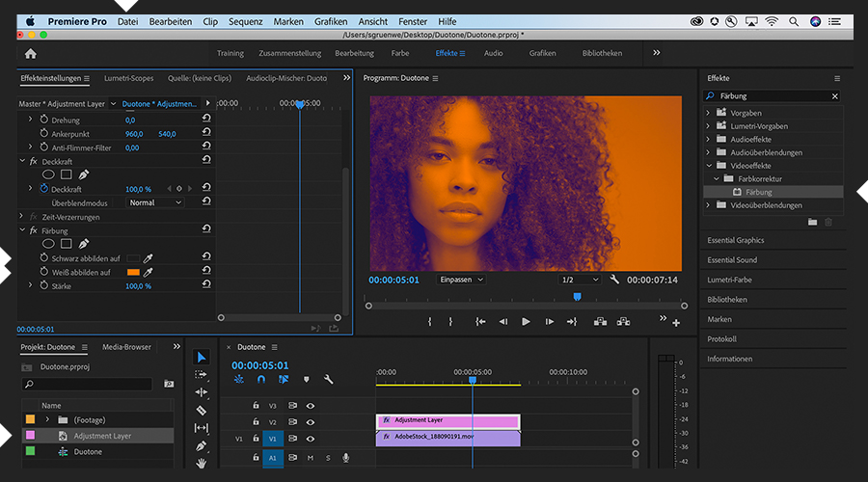Hide the V2 track output
The height and width of the screenshot is (482, 868).
coord(311,422)
